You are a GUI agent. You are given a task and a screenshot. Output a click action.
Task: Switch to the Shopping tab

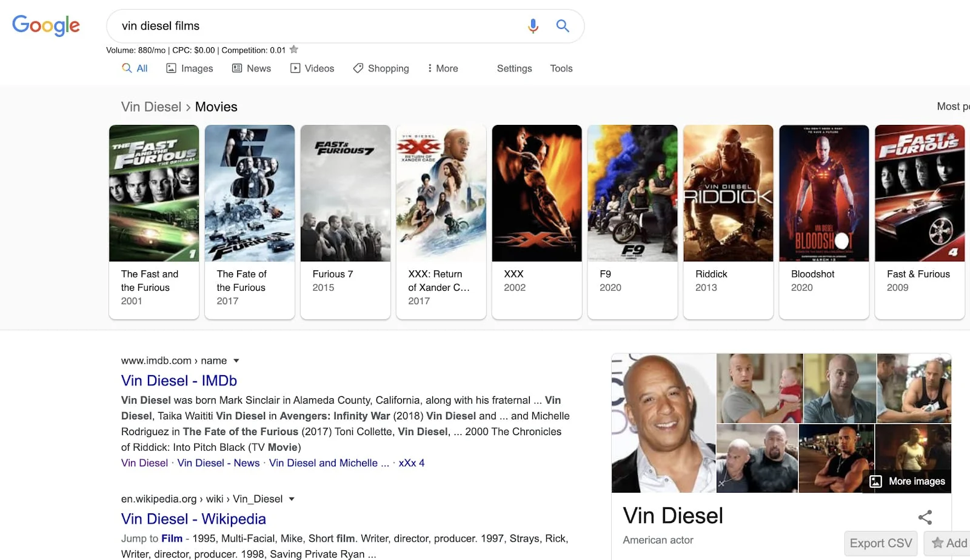381,68
